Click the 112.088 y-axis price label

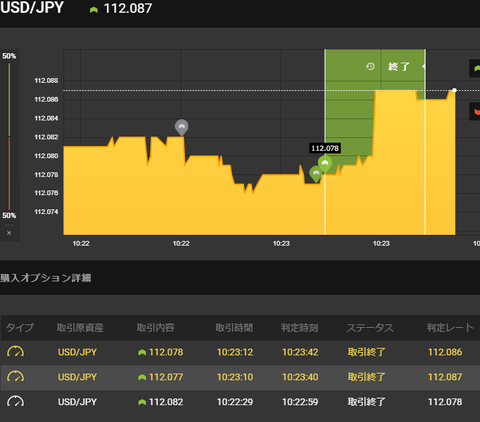tap(46, 80)
